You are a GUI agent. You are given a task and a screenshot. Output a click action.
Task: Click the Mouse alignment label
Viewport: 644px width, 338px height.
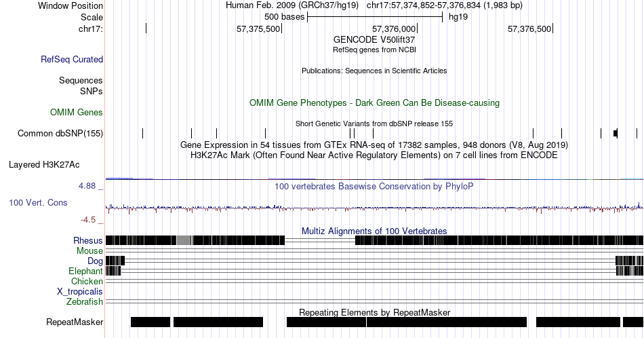[89, 251]
